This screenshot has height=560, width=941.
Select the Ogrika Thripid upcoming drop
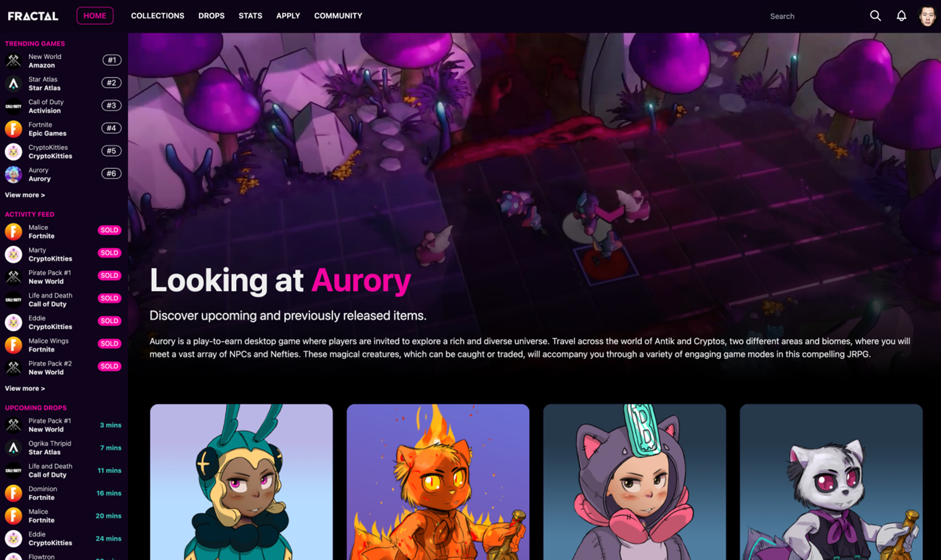pyautogui.click(x=63, y=448)
